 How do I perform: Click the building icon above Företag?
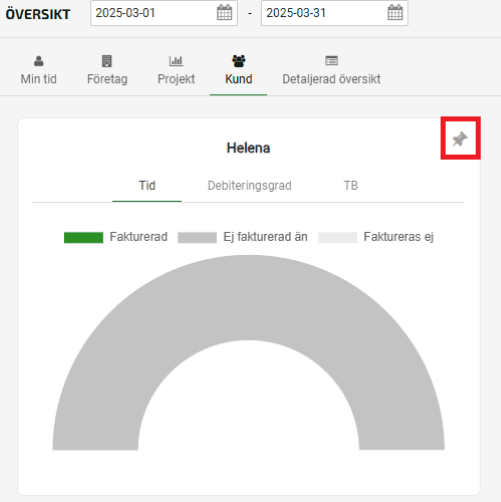pyautogui.click(x=107, y=61)
